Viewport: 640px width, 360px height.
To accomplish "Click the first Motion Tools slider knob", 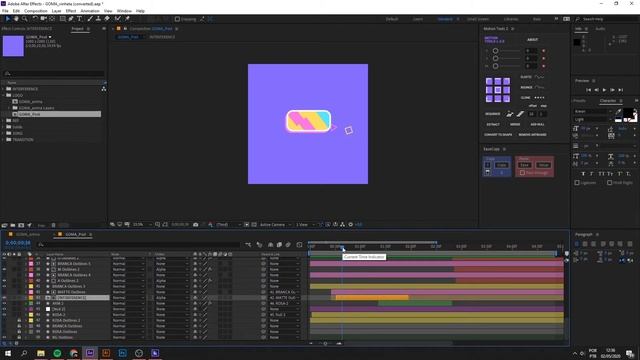I will 495,51.
